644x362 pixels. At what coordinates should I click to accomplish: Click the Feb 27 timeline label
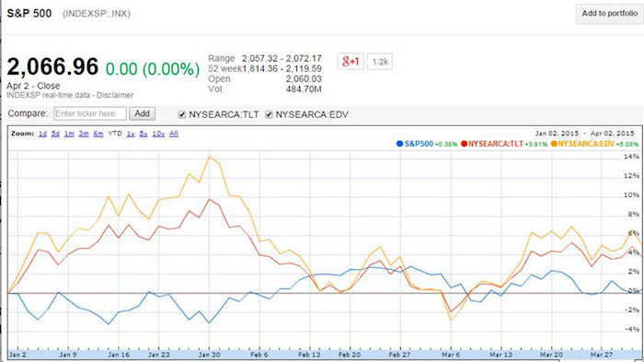click(x=400, y=355)
